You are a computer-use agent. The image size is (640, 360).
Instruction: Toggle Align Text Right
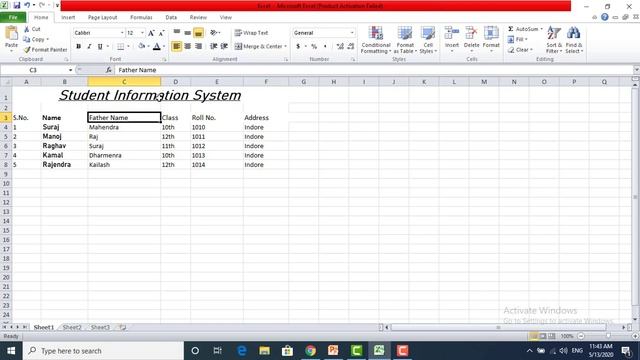click(198, 46)
